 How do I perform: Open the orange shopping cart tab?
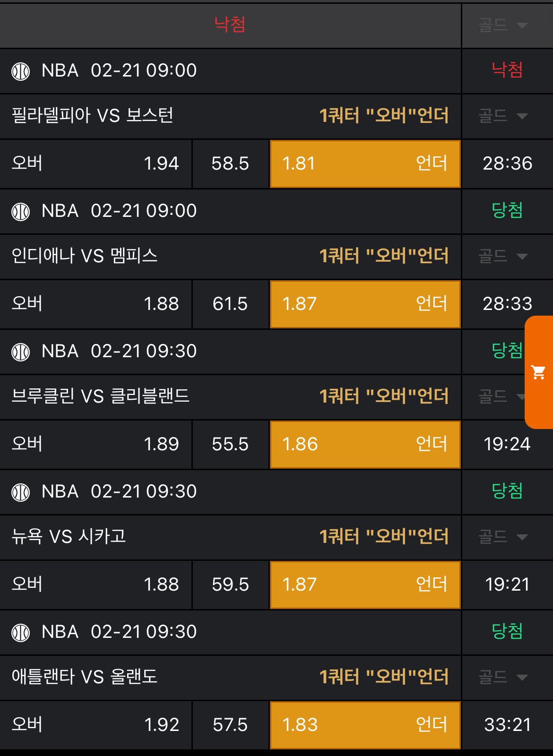click(539, 372)
